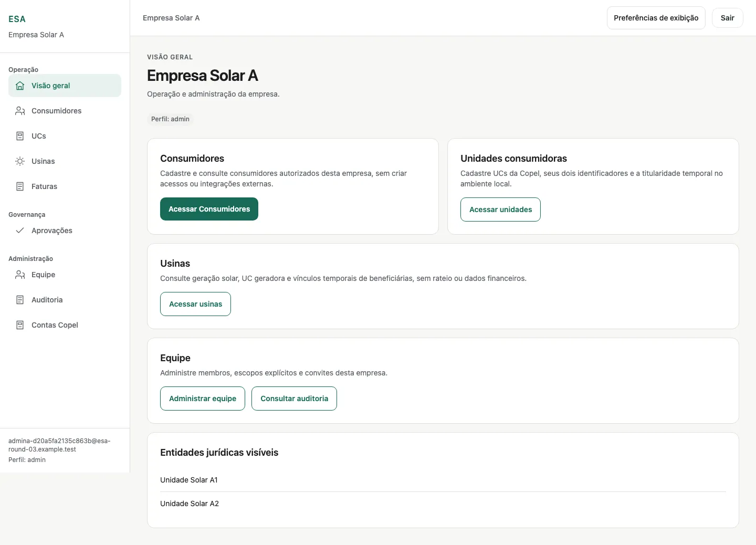Select Unidade Solar A2 entity row
Viewport: 756px width, 545px height.
[x=443, y=504]
